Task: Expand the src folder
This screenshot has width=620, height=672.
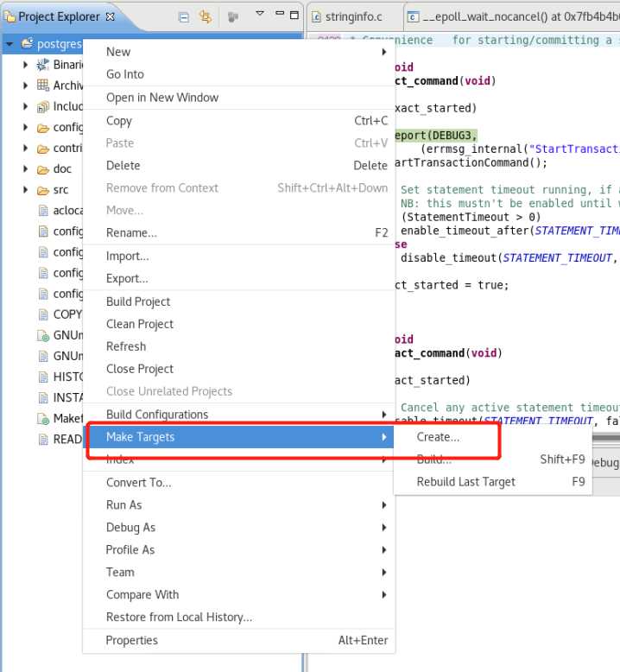Action: pyautogui.click(x=25, y=189)
